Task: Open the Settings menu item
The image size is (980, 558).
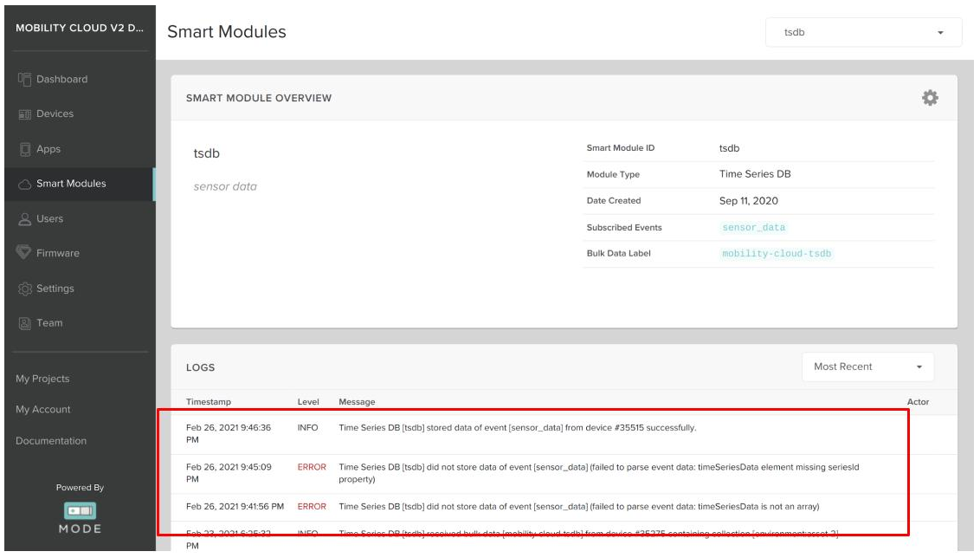Action: 55,289
